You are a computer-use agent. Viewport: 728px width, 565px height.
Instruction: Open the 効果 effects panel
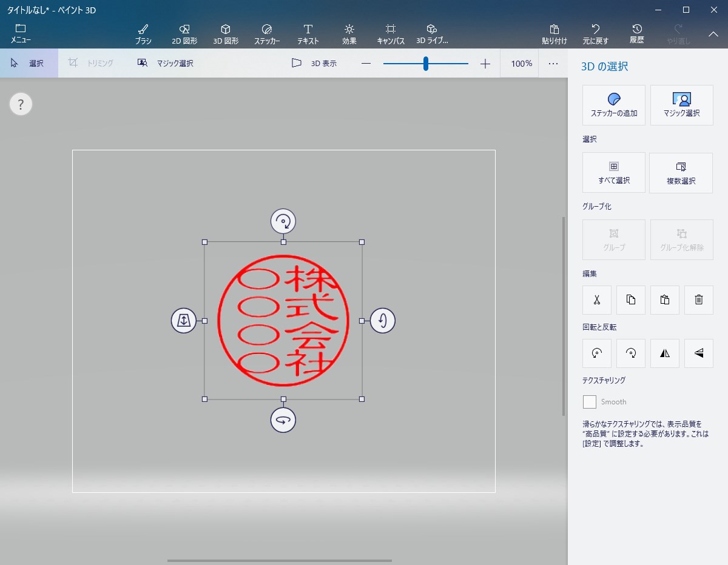pos(349,34)
